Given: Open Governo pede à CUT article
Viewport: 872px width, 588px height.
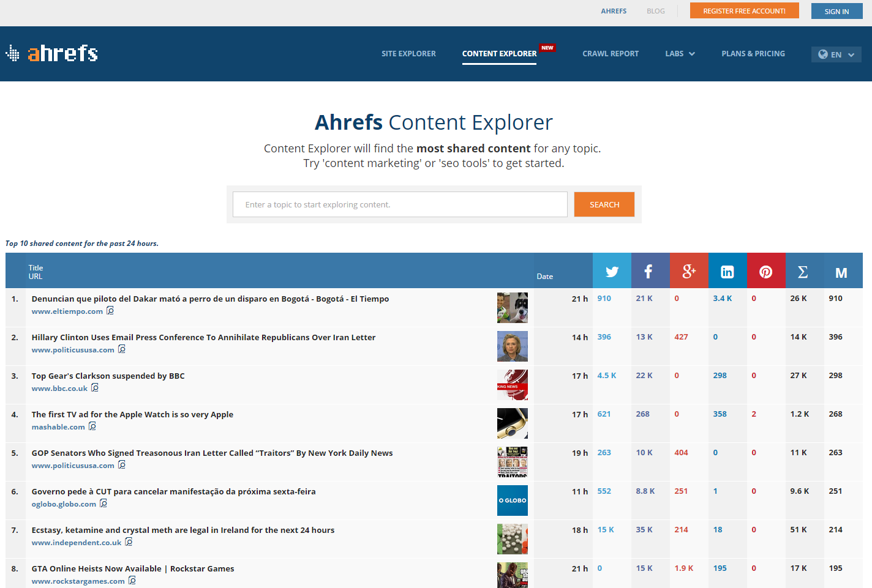Looking at the screenshot, I should coord(174,491).
